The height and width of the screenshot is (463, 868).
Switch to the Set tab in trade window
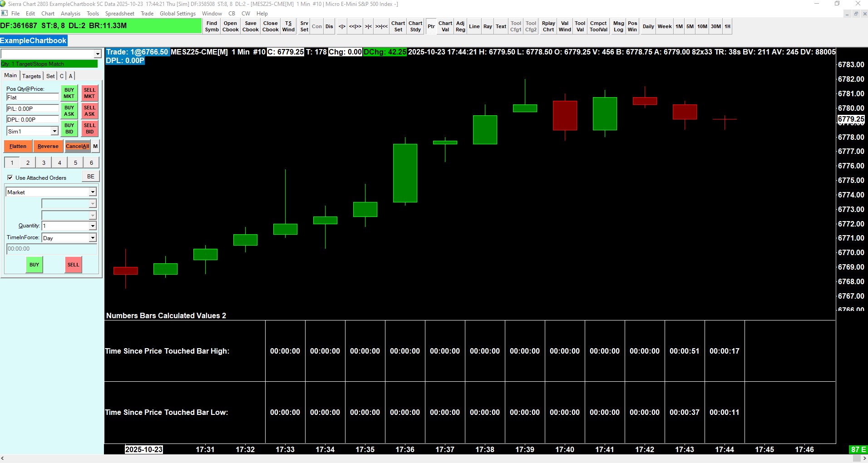pos(50,76)
